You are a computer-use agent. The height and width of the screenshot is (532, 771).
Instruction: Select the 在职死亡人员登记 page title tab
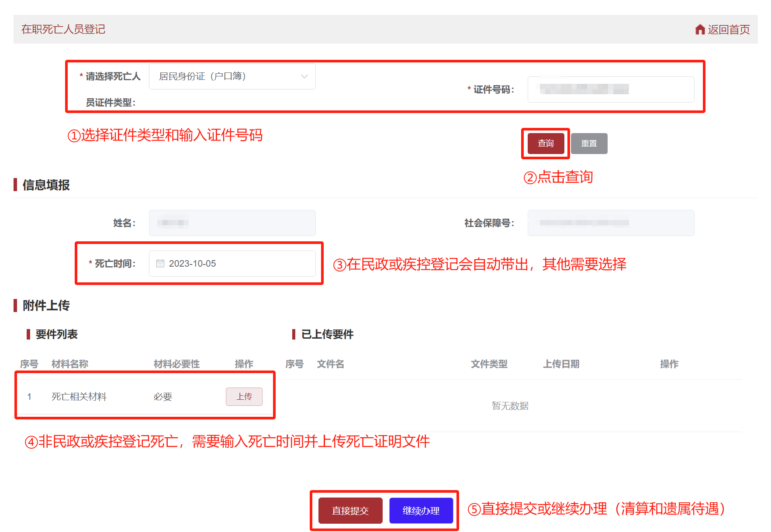pos(63,29)
